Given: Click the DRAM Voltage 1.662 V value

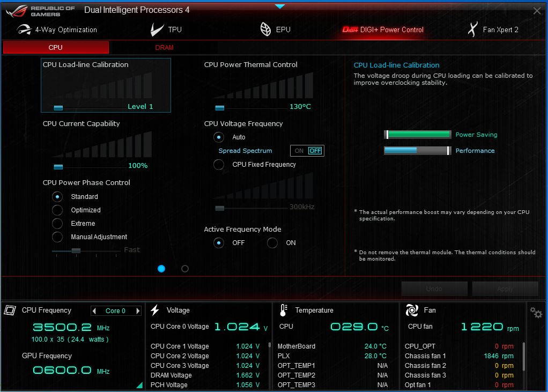Looking at the screenshot, I should [x=248, y=375].
